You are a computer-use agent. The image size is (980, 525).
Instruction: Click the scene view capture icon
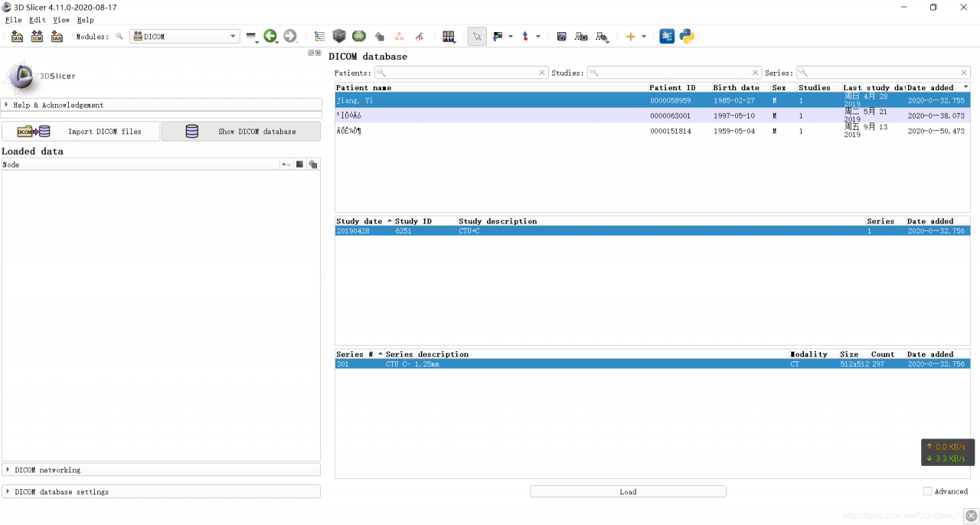(x=581, y=36)
